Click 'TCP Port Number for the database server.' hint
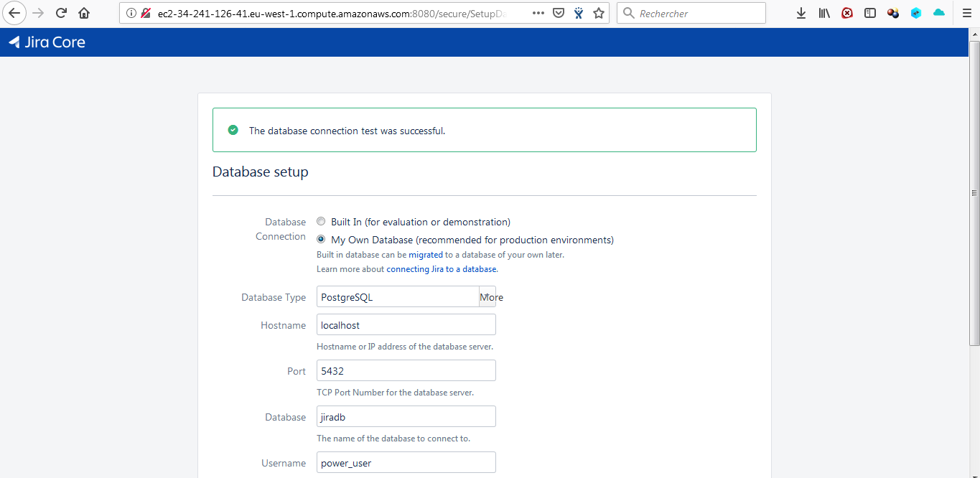The image size is (980, 478). pyautogui.click(x=395, y=393)
